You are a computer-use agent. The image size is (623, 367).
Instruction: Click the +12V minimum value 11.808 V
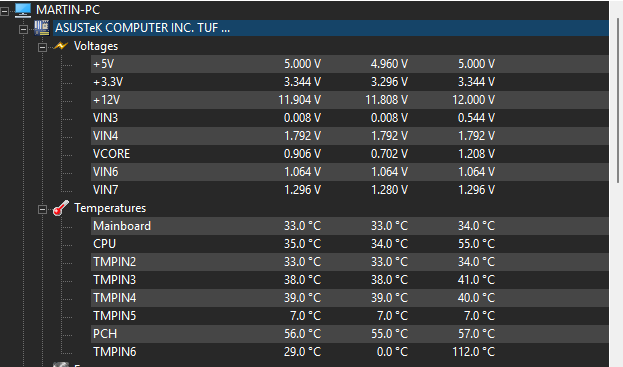[x=387, y=100]
